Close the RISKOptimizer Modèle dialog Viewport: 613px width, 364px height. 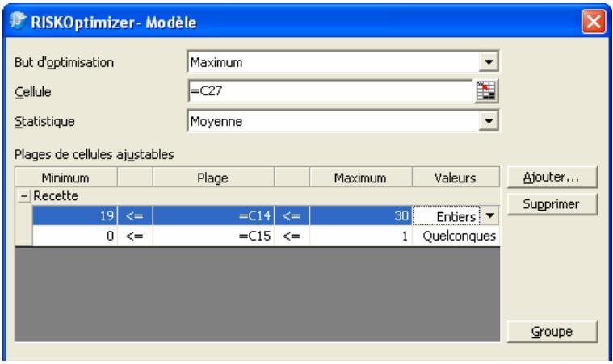[x=594, y=22]
